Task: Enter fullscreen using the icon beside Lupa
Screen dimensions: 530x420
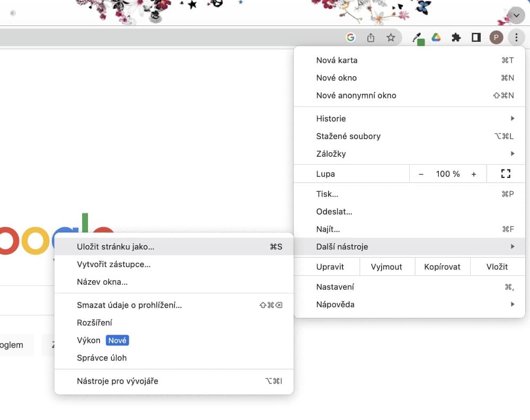Action: [506, 174]
